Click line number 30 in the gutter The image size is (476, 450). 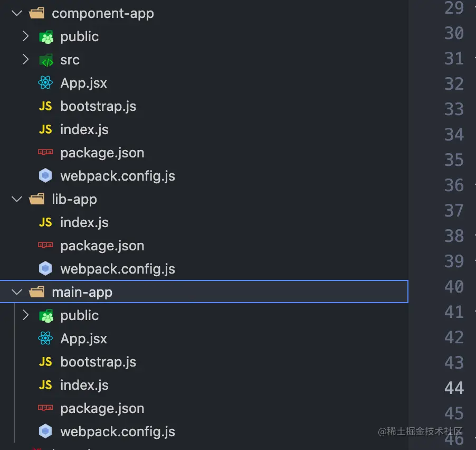click(454, 33)
